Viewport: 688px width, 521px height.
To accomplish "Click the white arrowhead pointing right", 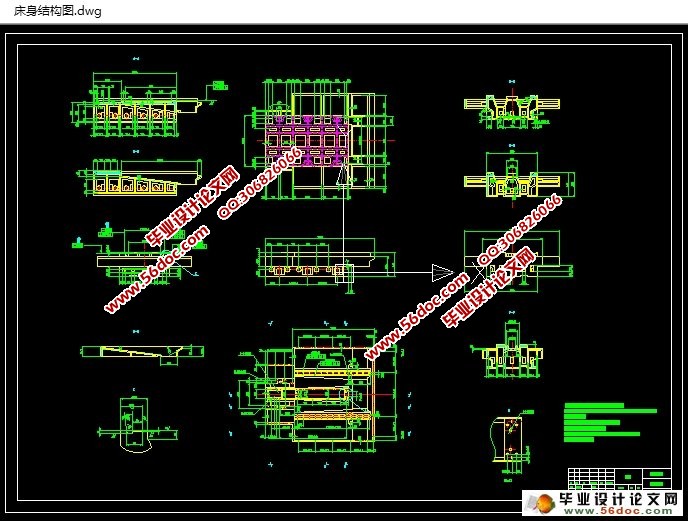I will coord(441,272).
